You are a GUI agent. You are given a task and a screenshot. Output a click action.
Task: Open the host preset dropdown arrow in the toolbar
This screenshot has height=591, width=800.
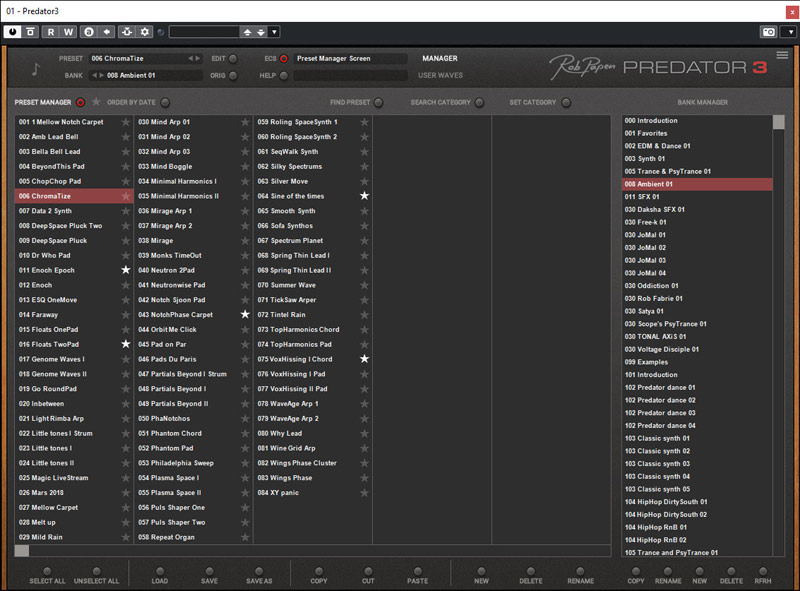click(x=275, y=32)
